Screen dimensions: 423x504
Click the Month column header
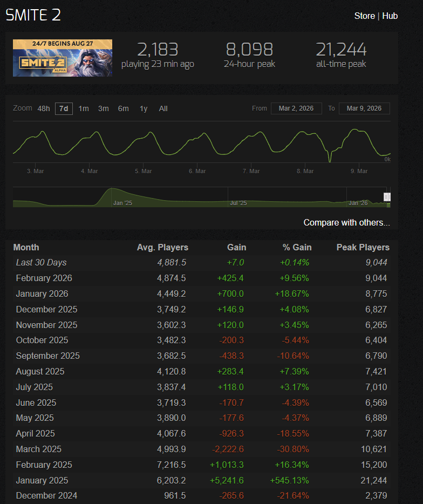pos(26,247)
